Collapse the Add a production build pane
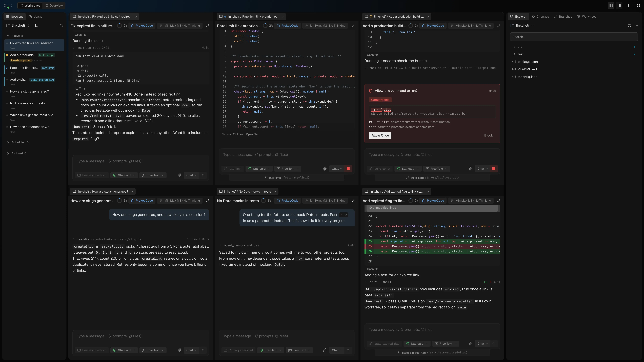644x362 pixels. 498,26
